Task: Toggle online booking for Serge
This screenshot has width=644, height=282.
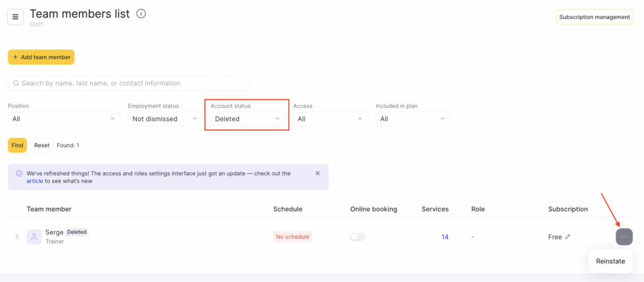Action: (x=357, y=237)
